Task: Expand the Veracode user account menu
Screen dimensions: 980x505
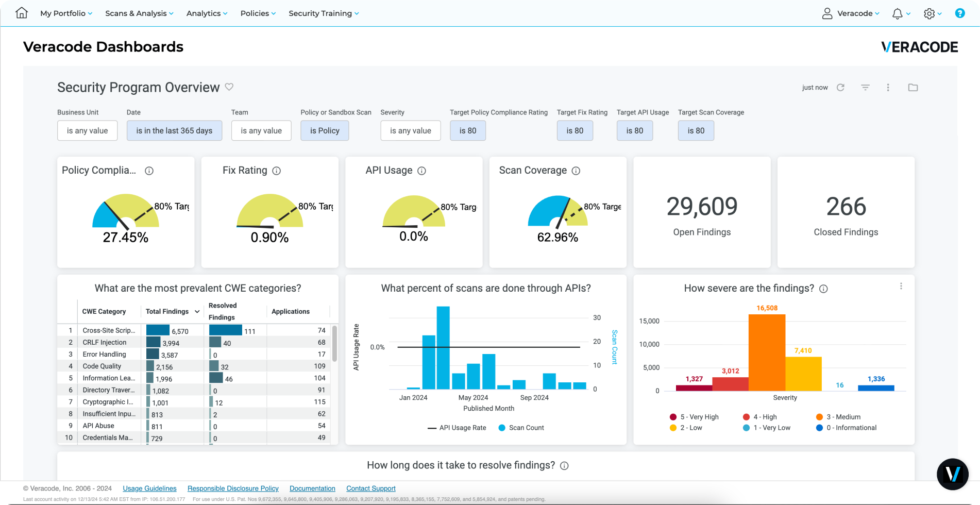Action: pos(851,13)
